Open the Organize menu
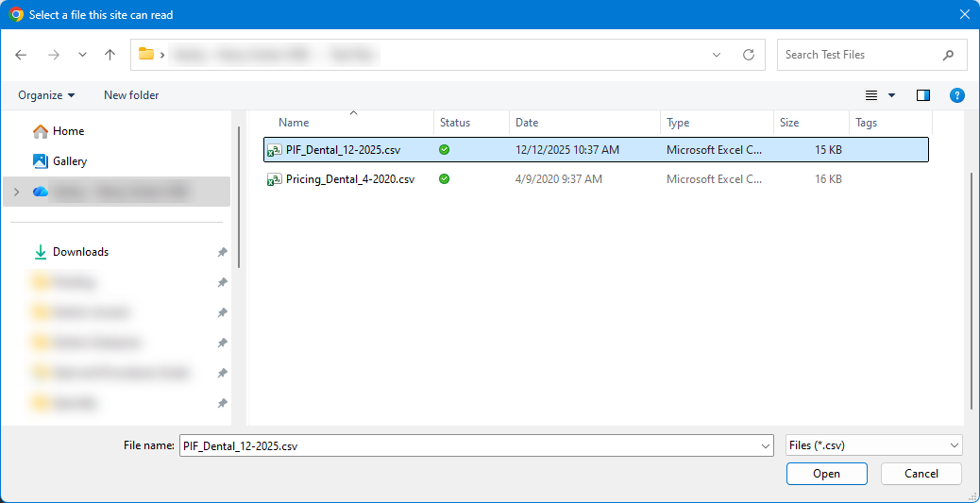The width and height of the screenshot is (980, 503). point(45,95)
